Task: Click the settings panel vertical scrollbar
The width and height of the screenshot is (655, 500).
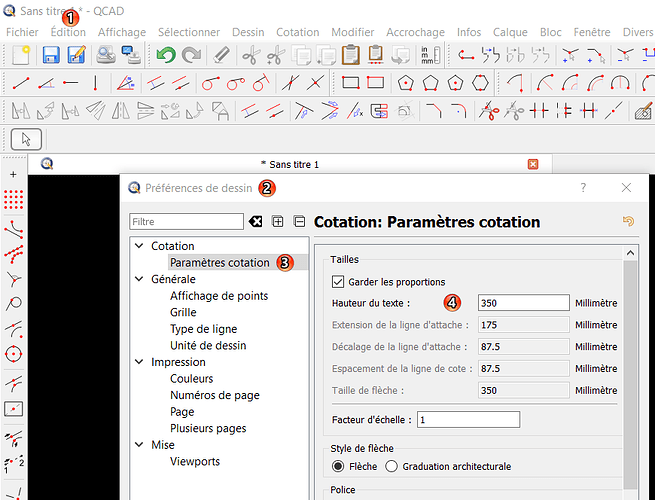Action: 630,374
